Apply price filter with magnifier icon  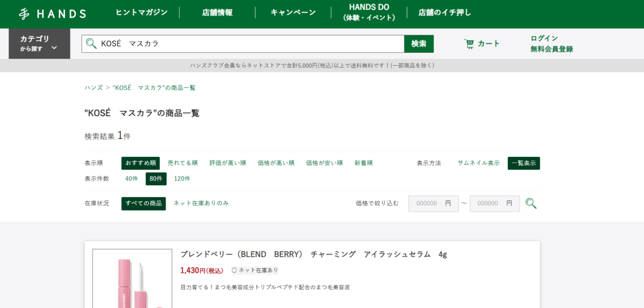(x=531, y=203)
